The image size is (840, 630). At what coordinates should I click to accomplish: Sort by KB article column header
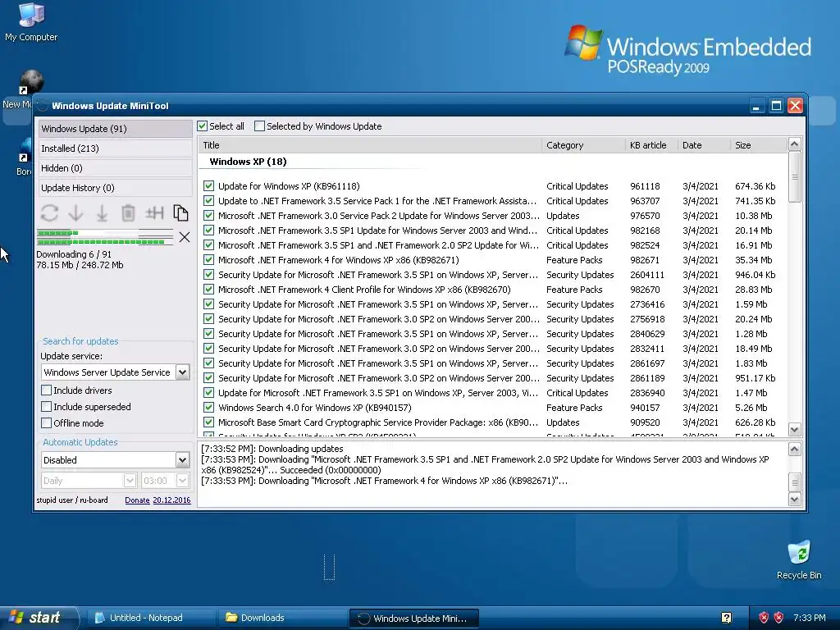651,145
